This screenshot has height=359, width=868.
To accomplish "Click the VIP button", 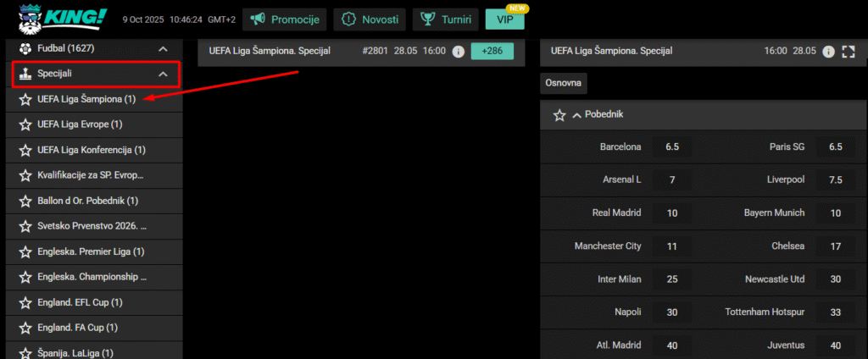I will coord(504,19).
